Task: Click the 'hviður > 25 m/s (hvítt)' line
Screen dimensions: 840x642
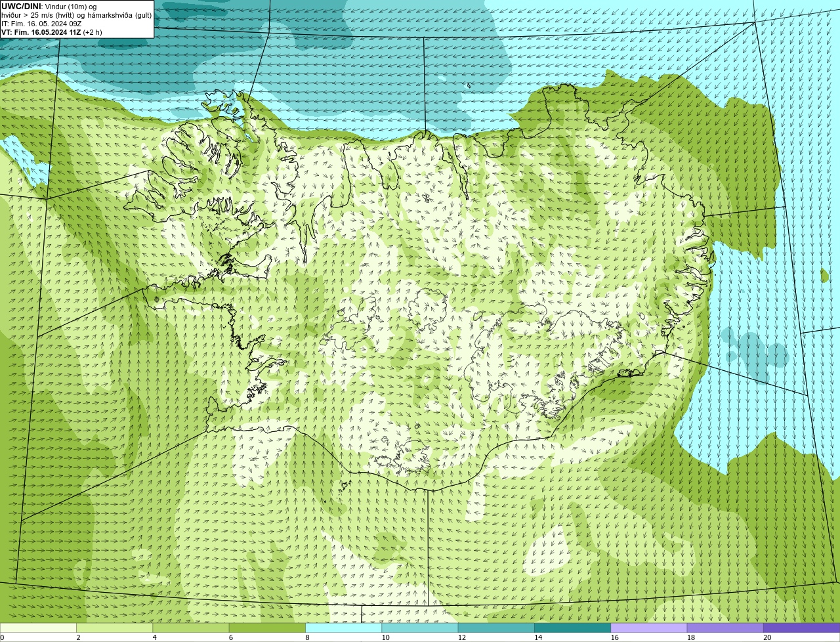Action: pos(76,15)
